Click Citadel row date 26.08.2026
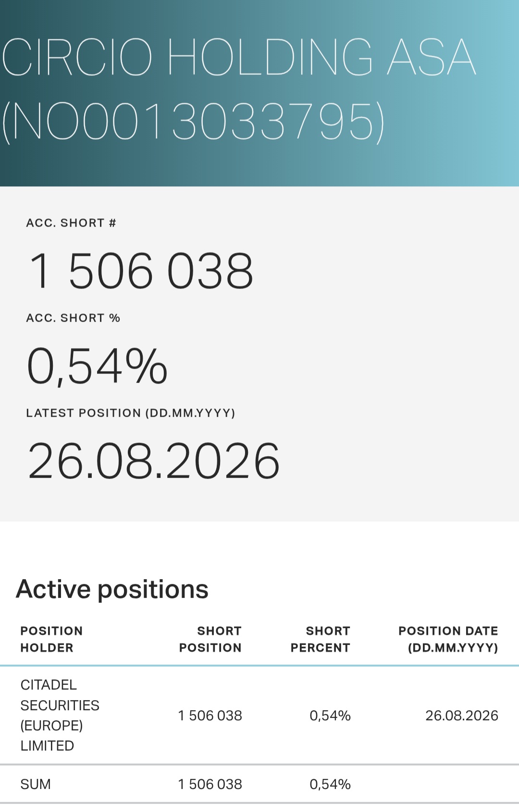This screenshot has width=519, height=812. click(462, 715)
